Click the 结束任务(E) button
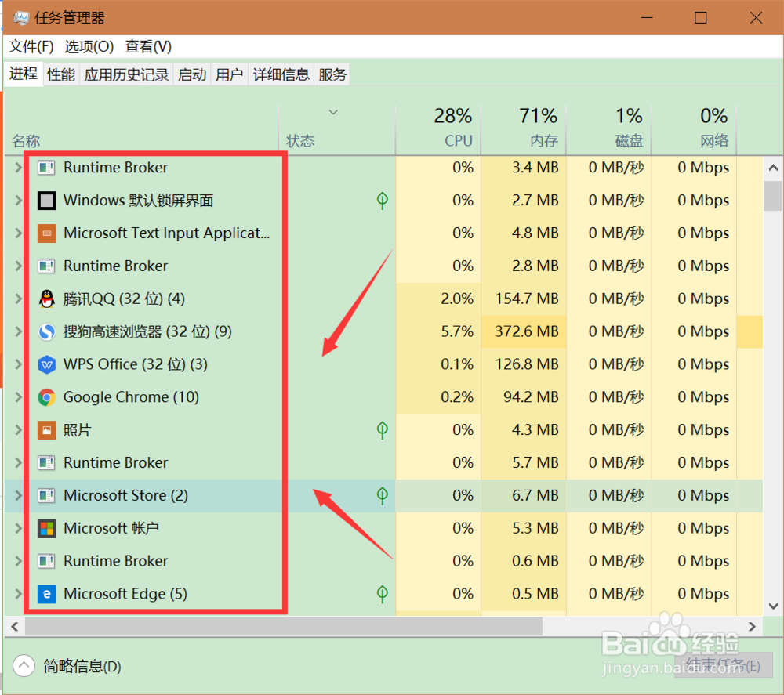Screen dimensions: 784x695 pos(724,665)
